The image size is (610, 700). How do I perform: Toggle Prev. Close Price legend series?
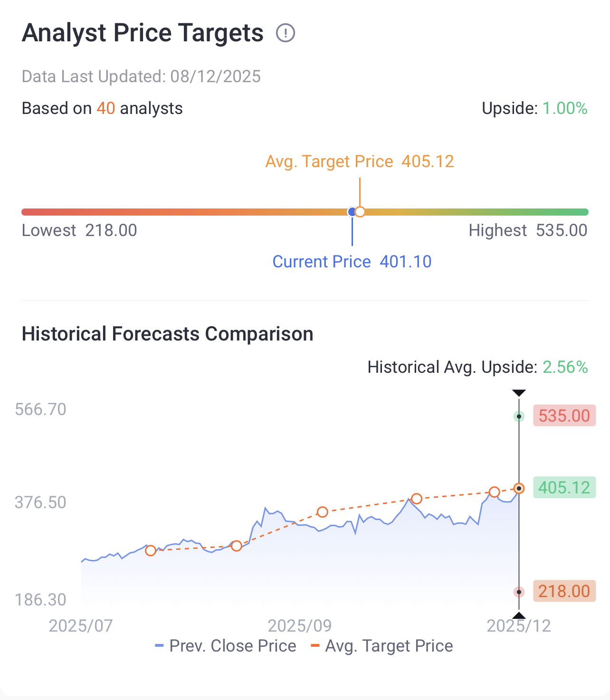point(226,646)
